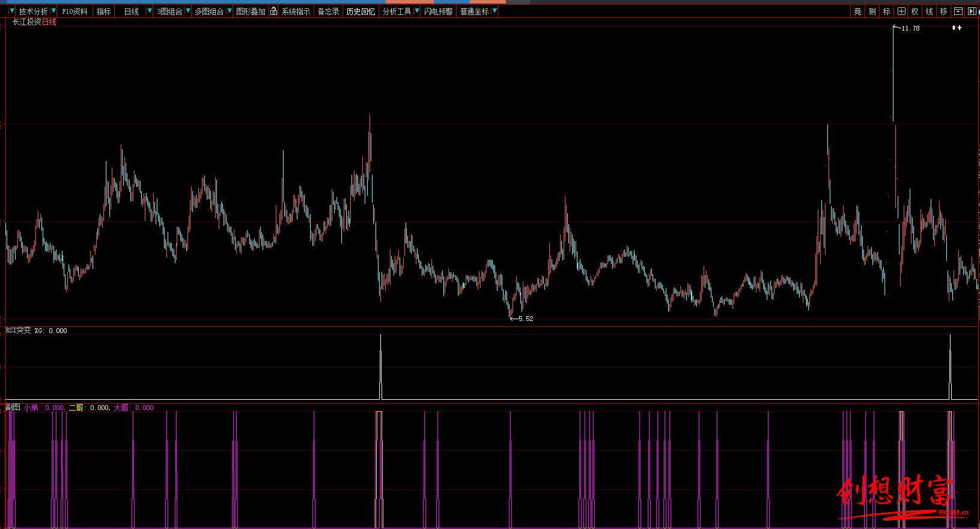Toggle 历史回忆 mode
The height and width of the screenshot is (529, 980).
click(x=361, y=11)
